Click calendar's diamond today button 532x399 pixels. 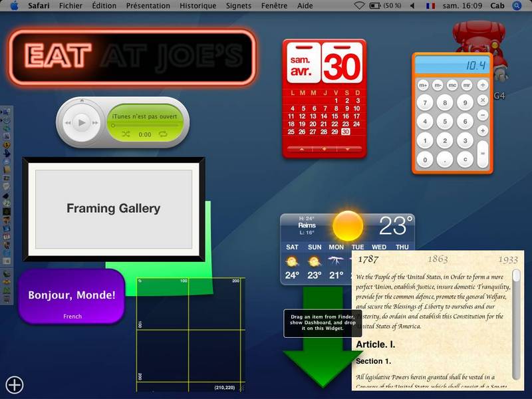click(x=325, y=149)
